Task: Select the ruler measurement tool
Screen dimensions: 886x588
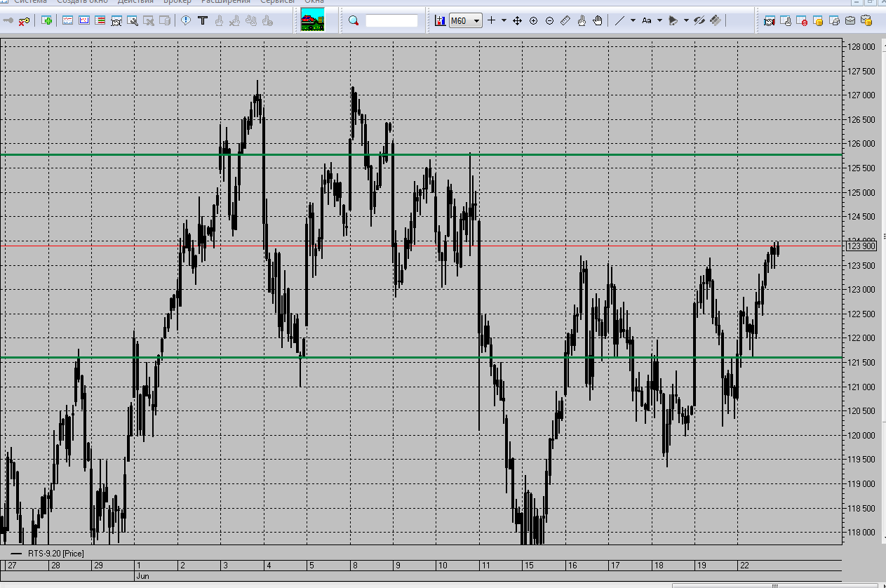Action: click(565, 21)
